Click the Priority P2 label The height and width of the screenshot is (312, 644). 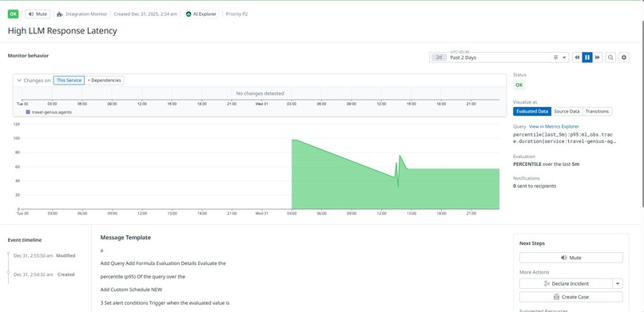tap(237, 14)
